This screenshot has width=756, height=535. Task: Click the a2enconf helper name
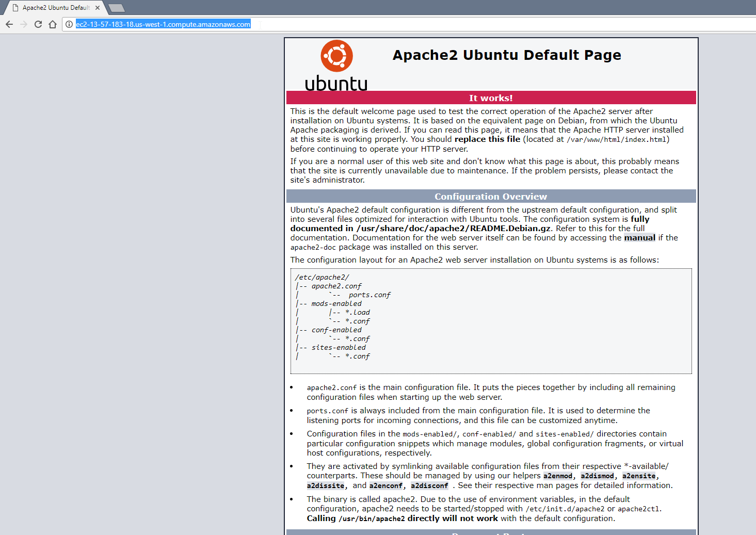point(386,486)
